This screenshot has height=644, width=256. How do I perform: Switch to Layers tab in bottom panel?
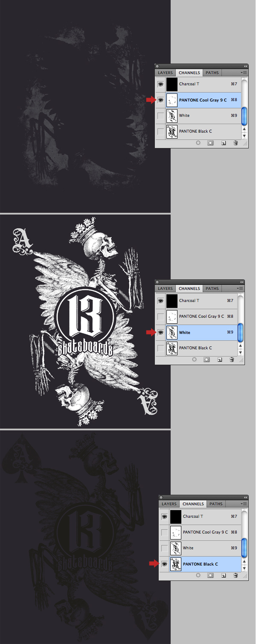169,504
